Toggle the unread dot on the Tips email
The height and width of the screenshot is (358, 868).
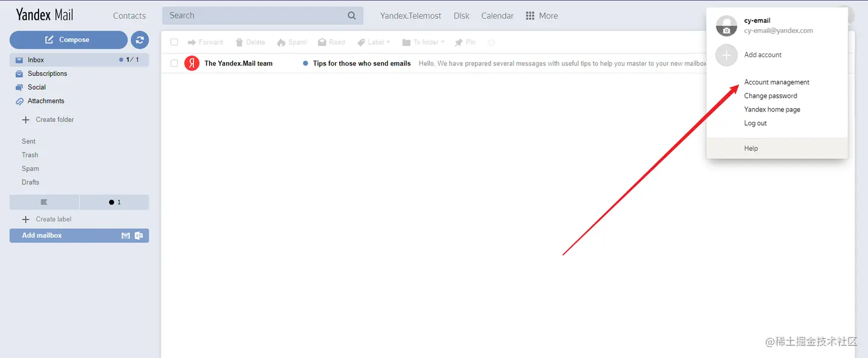pyautogui.click(x=305, y=63)
